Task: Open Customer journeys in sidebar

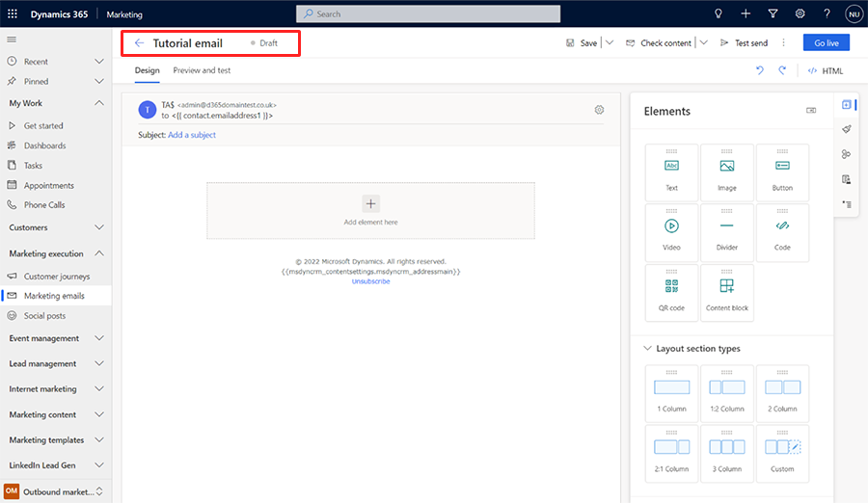Action: tap(55, 277)
